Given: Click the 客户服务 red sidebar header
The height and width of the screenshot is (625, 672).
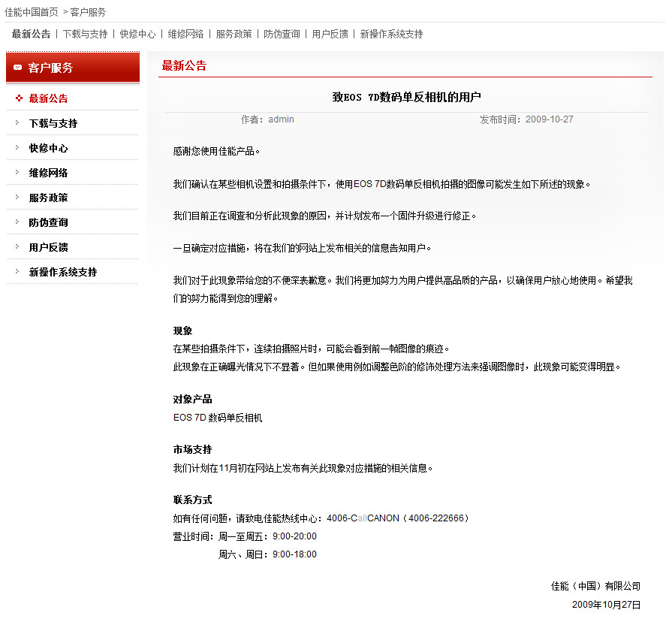Looking at the screenshot, I should pos(73,68).
